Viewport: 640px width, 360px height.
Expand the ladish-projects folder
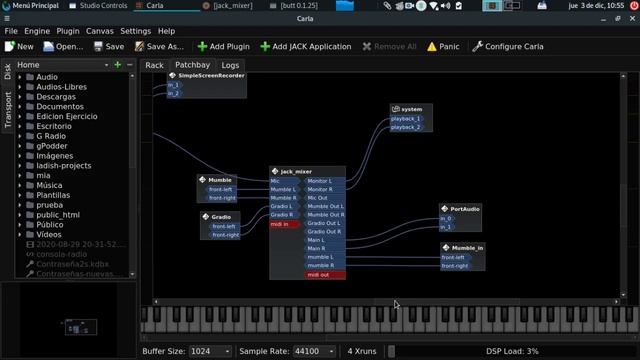(20, 166)
